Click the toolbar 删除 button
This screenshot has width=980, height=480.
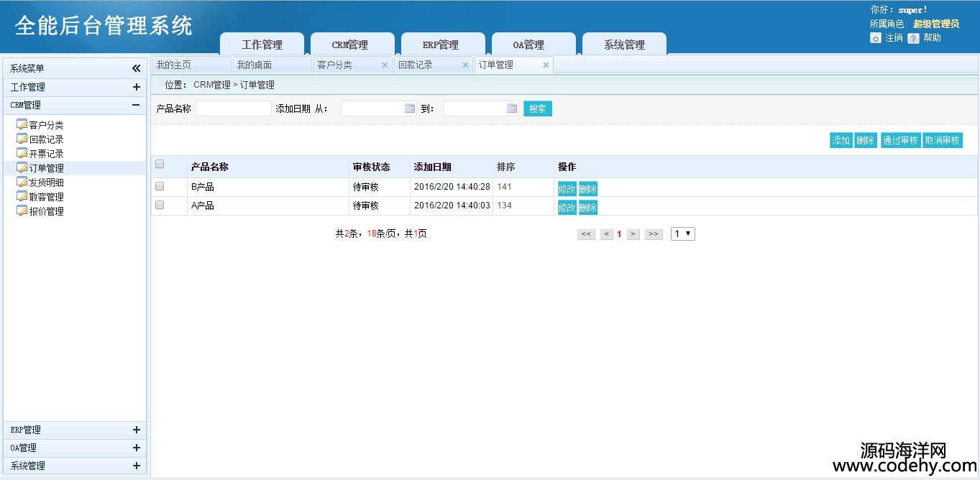point(866,140)
